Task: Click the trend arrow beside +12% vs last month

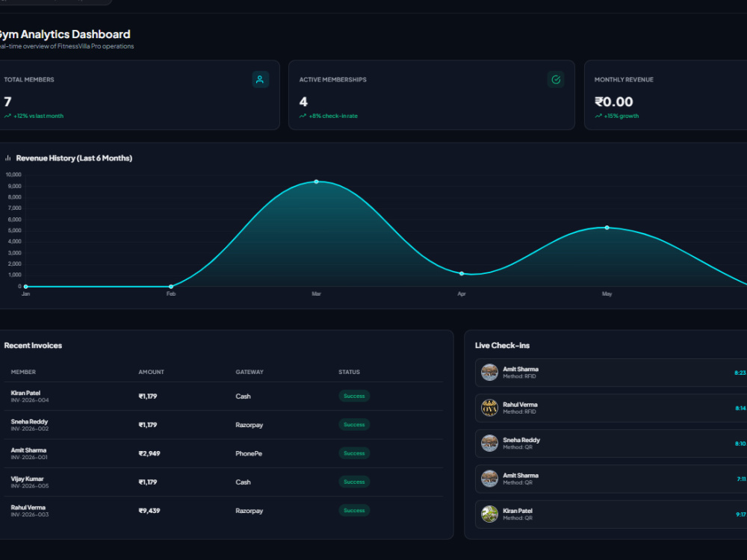Action: click(x=7, y=116)
